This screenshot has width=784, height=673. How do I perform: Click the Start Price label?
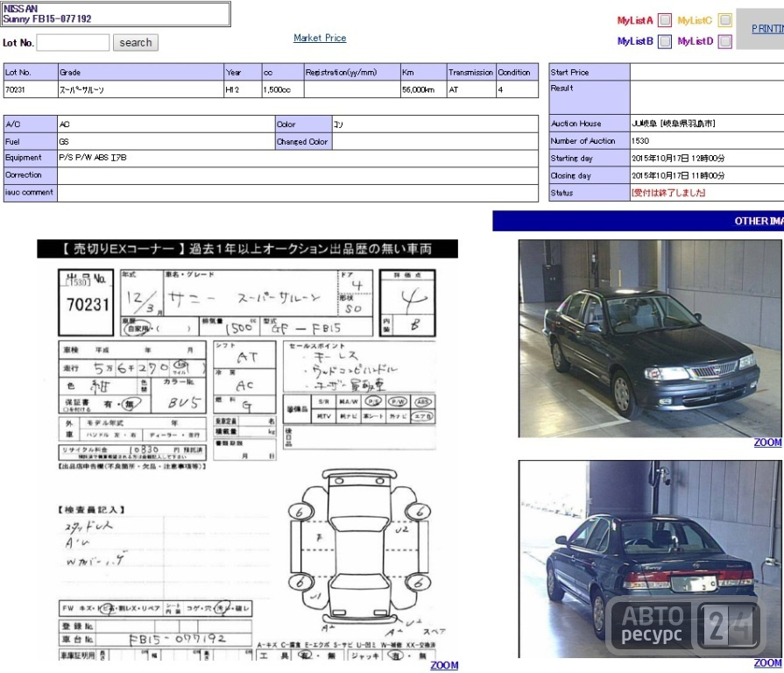[590, 72]
